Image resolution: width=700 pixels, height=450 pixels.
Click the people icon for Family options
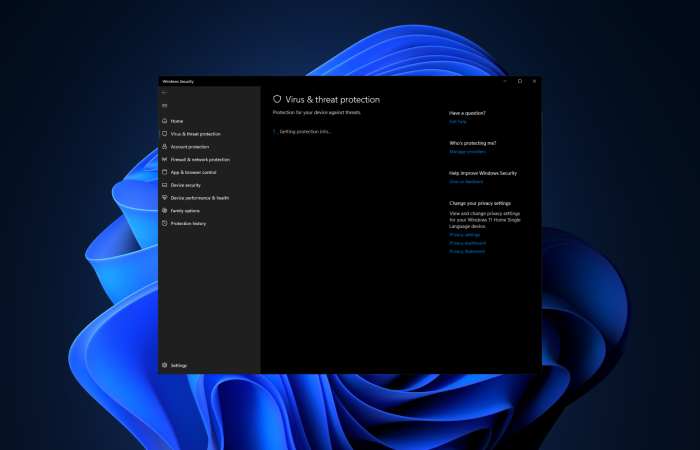[164, 210]
